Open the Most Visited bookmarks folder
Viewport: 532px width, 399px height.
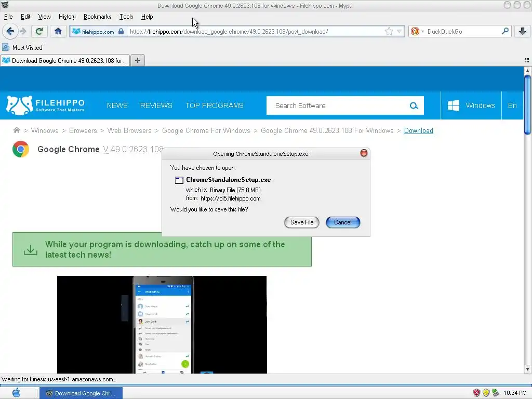coord(22,47)
